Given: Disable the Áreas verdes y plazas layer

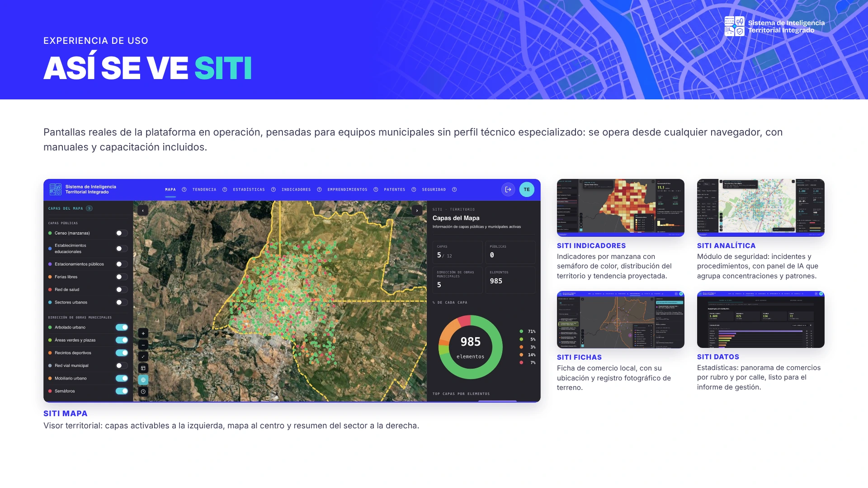Looking at the screenshot, I should coord(122,340).
